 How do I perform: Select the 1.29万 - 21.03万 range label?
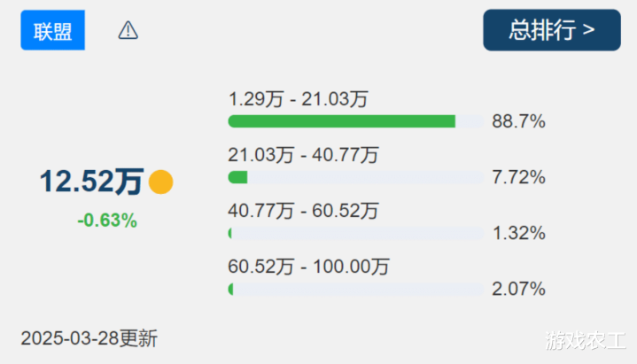tap(299, 99)
